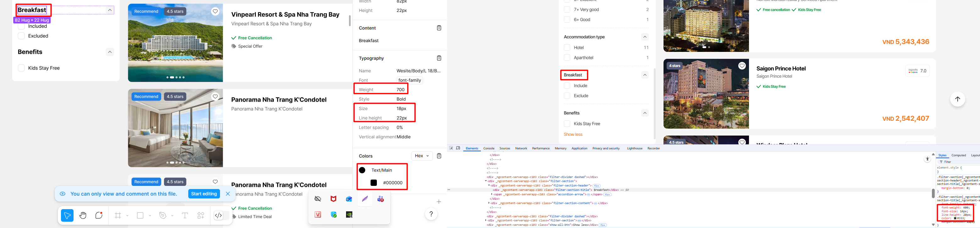This screenshot has width=980, height=228.
Task: Expand the filter-section-content div in DevTools
Action: 489,203
